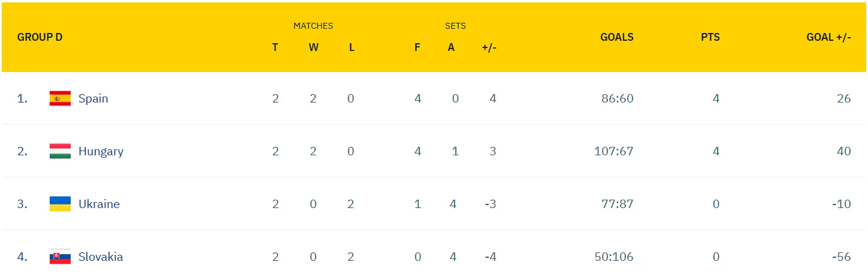Viewport: 868px width, 280px height.
Task: Click the Spain flag icon
Action: pos(60,98)
